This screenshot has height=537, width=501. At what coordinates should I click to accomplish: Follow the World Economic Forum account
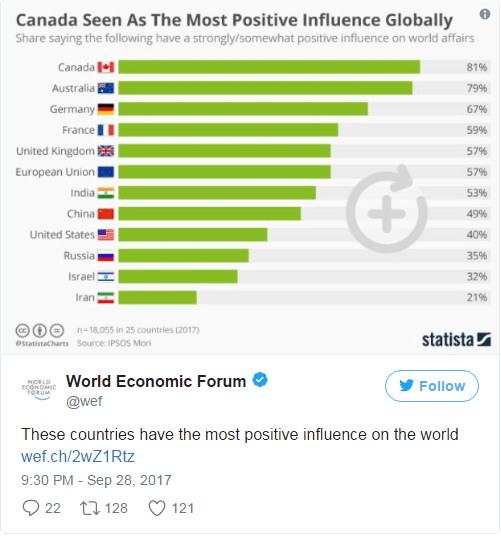(432, 386)
